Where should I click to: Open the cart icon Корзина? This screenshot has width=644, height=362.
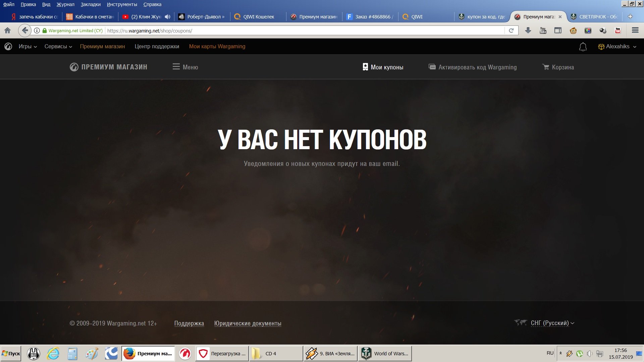(558, 67)
